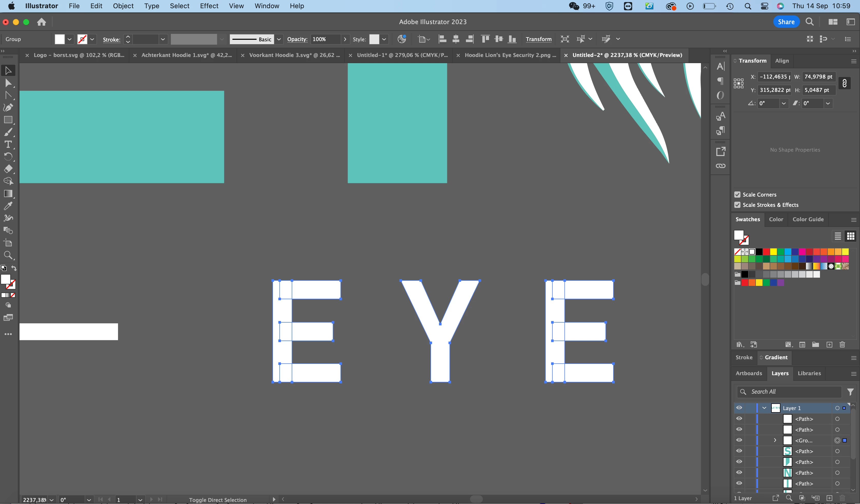Image resolution: width=860 pixels, height=504 pixels.
Task: Open the rotation angle dropdown in Transform
Action: click(x=784, y=103)
